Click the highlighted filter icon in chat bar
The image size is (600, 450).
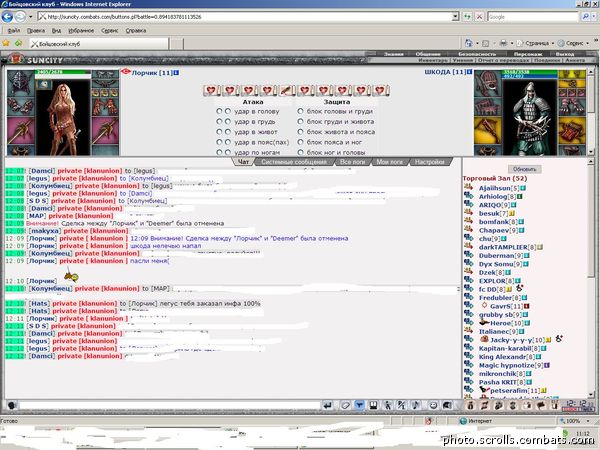pyautogui.click(x=359, y=405)
